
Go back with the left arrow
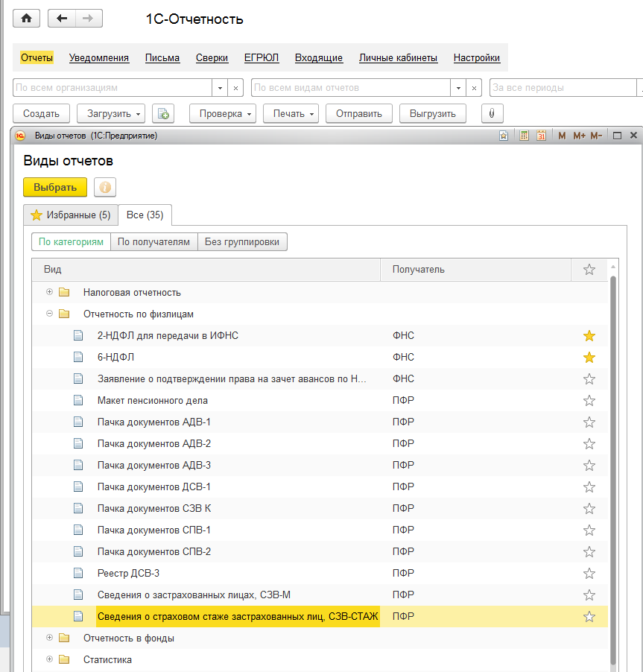tap(62, 19)
